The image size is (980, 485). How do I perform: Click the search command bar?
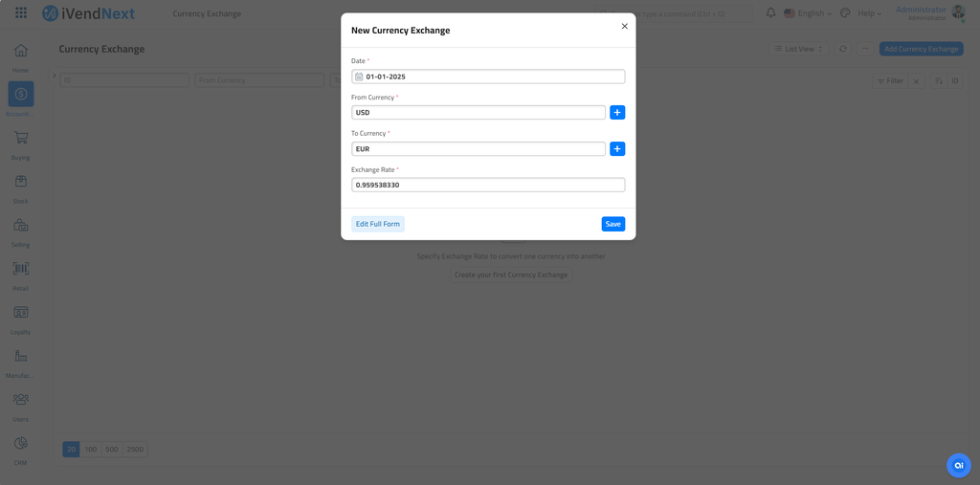pos(673,13)
